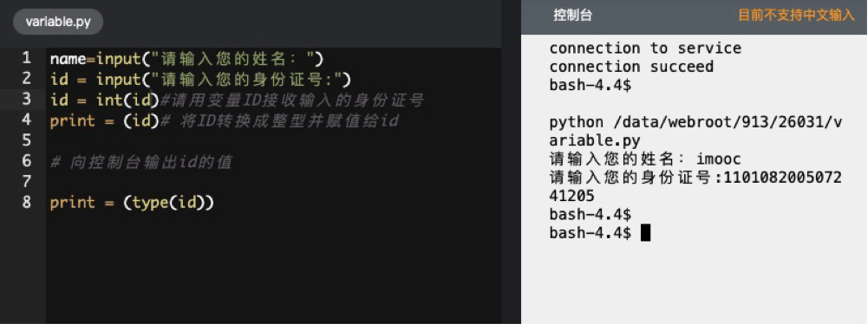Click line number 2 in the gutter
The height and width of the screenshot is (324, 868).
click(x=26, y=79)
